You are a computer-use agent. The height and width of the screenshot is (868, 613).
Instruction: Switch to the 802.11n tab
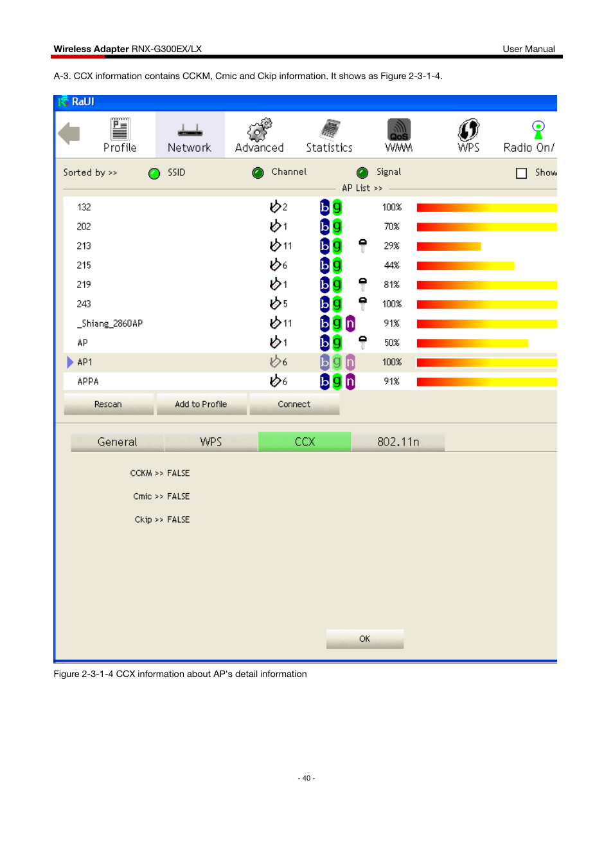(398, 442)
